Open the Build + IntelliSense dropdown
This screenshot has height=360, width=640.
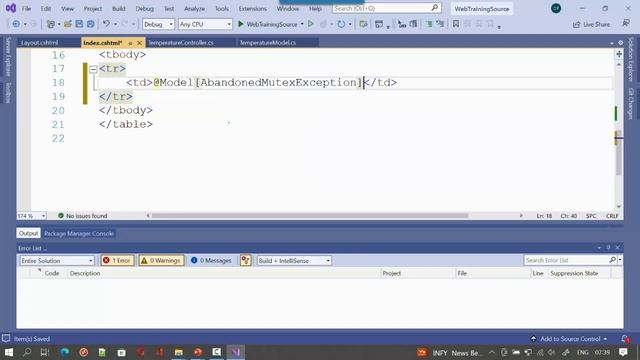(x=294, y=260)
